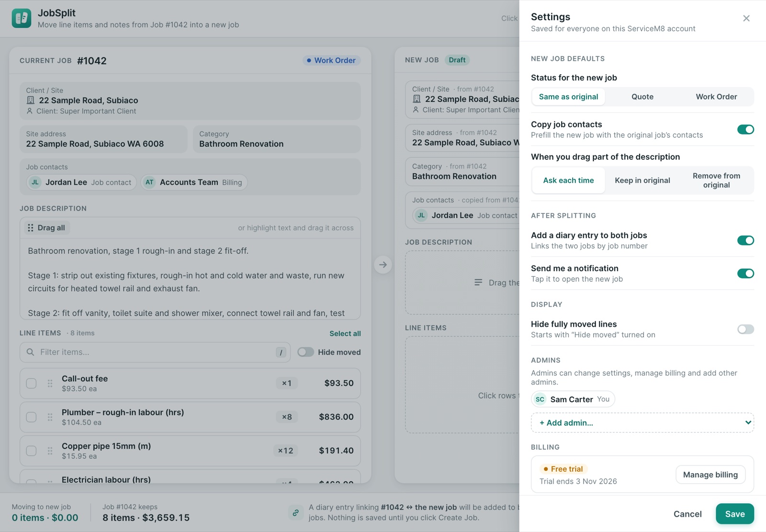
Task: Select Same as original status option
Action: 568,97
